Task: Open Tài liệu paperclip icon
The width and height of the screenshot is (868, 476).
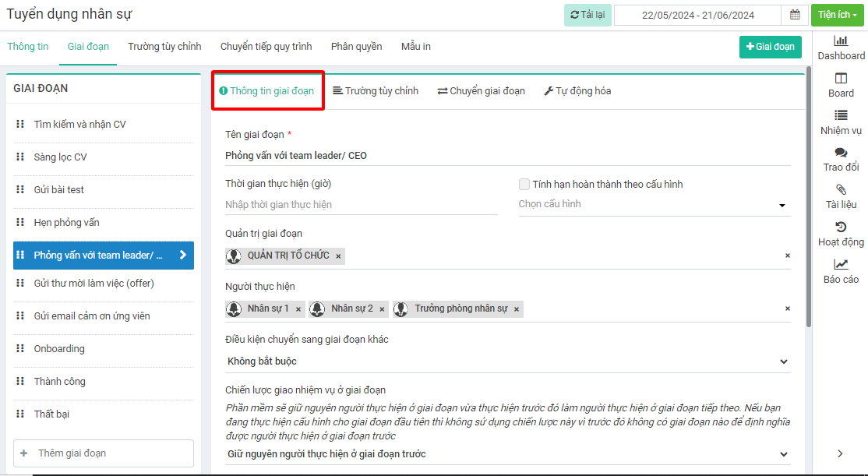Action: click(x=841, y=189)
